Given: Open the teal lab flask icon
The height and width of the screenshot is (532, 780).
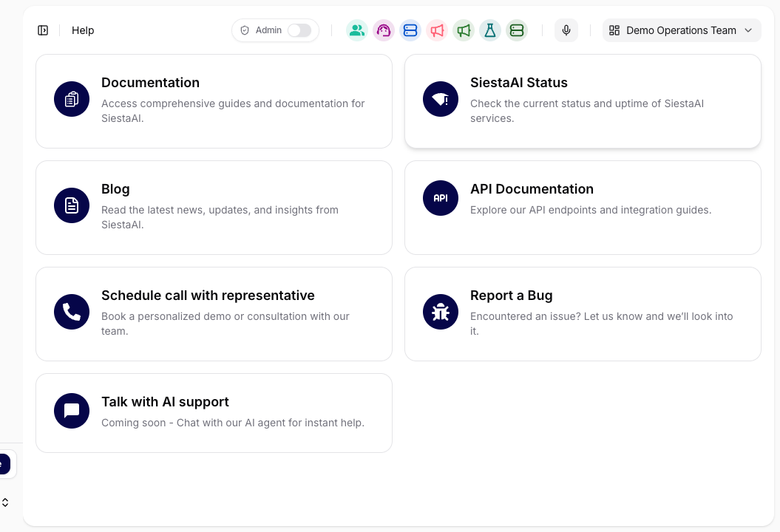Looking at the screenshot, I should [x=490, y=30].
